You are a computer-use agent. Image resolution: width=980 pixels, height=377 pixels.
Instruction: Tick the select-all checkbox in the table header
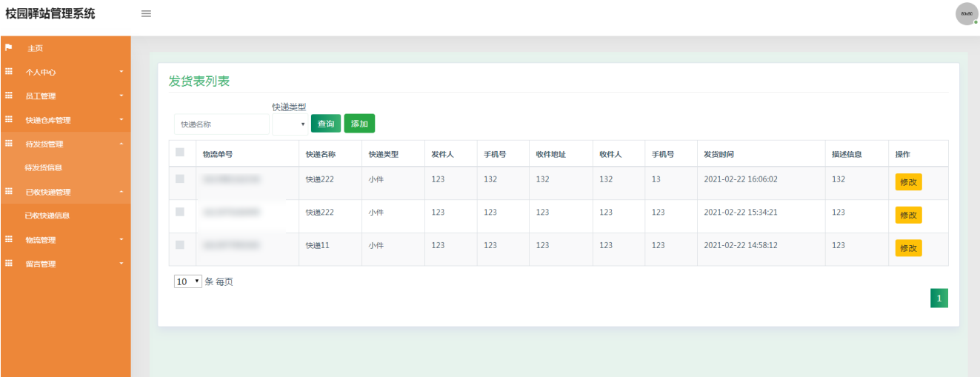180,153
